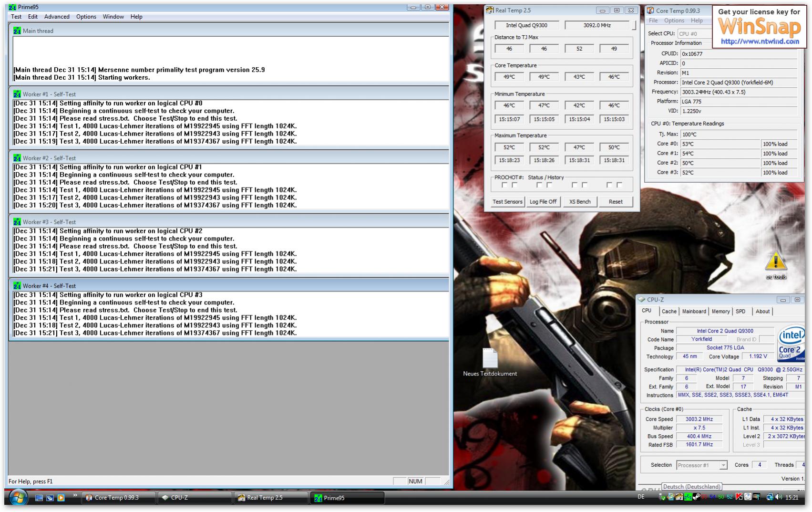
Task: Click the VID value 1.2250v in Core Temp
Action: tap(739, 111)
